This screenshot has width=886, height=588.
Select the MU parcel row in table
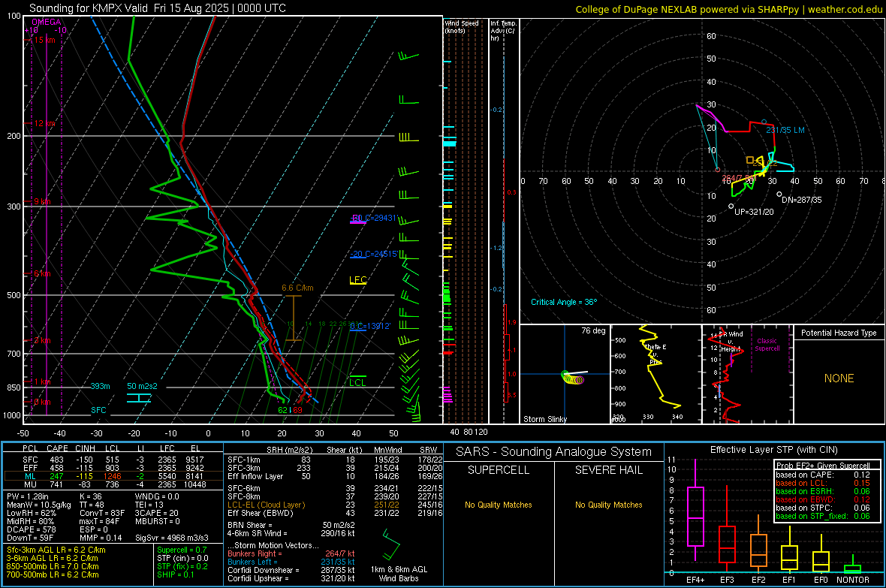pyautogui.click(x=113, y=484)
